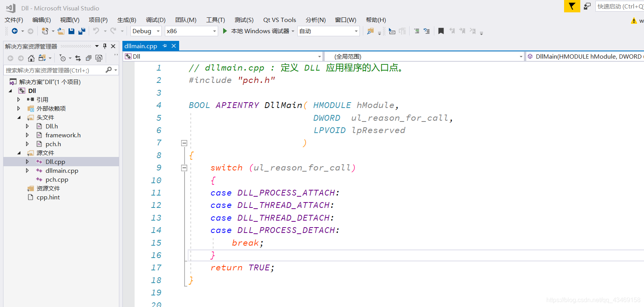Click the send feedback icon
Viewport: 644px width, 307px height.
pos(587,6)
